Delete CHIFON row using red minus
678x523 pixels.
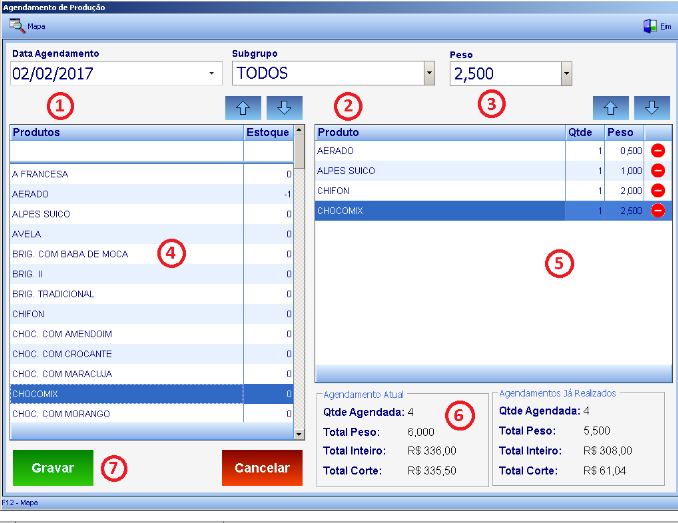point(658,191)
